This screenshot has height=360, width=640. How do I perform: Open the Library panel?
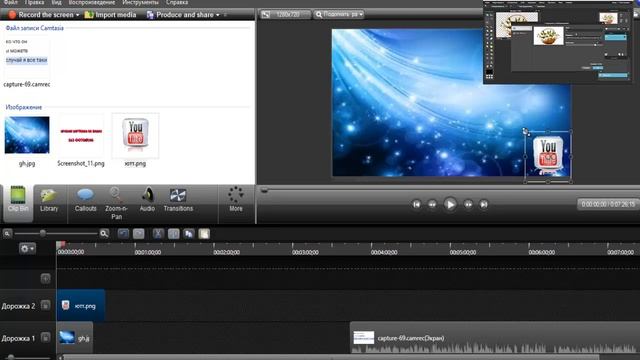pos(49,200)
